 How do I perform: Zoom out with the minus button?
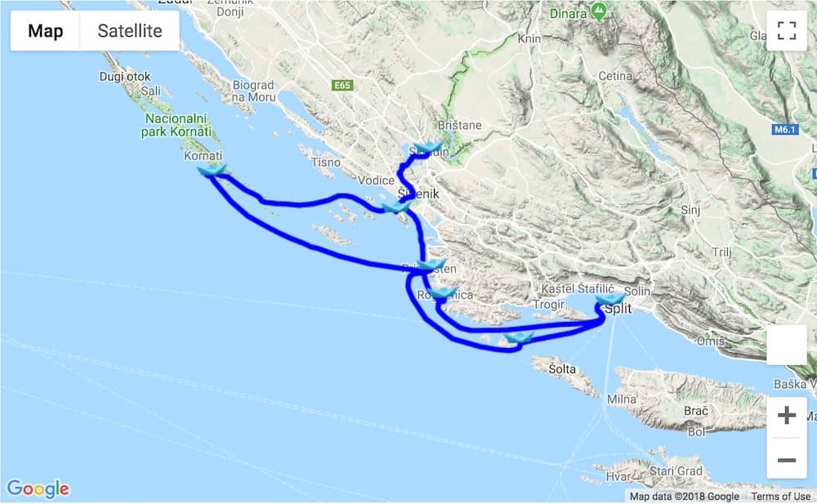coord(786,460)
